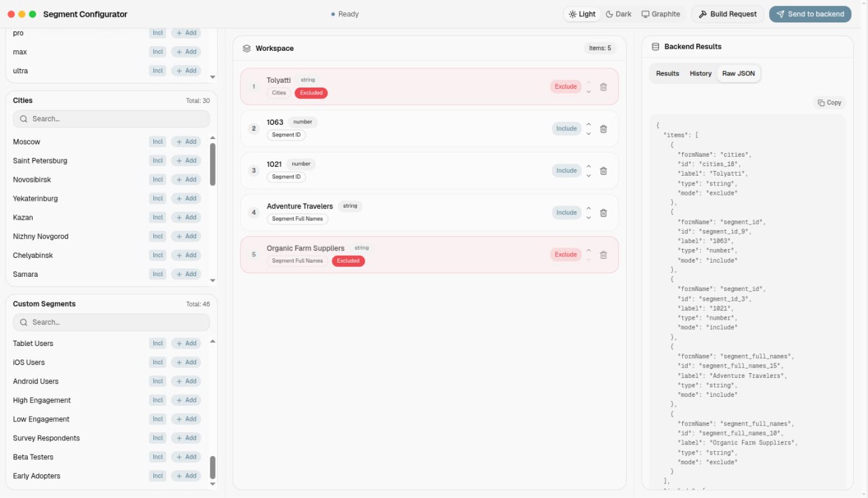Click Cities list scroll down arrow
Viewport: 868px width, 498px height.
pos(212,280)
